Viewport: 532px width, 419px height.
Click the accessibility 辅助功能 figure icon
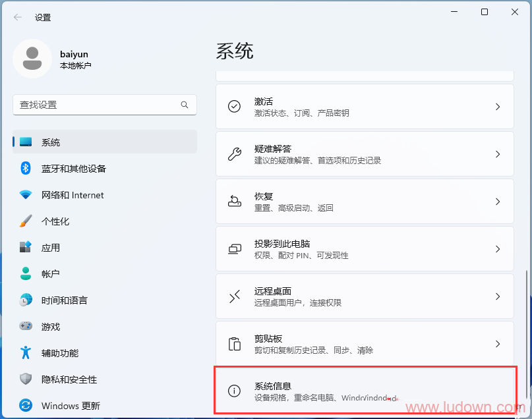tap(26, 352)
